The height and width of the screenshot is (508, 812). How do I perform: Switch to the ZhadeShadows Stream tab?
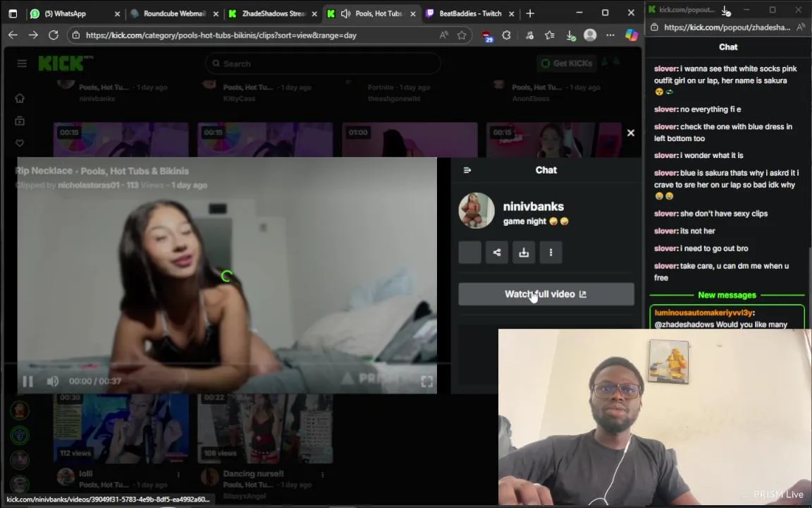[x=273, y=13]
